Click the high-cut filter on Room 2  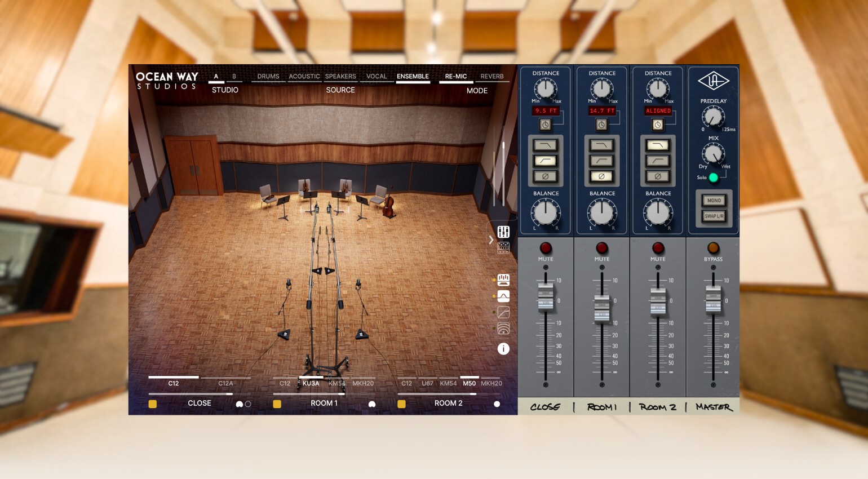(x=657, y=145)
